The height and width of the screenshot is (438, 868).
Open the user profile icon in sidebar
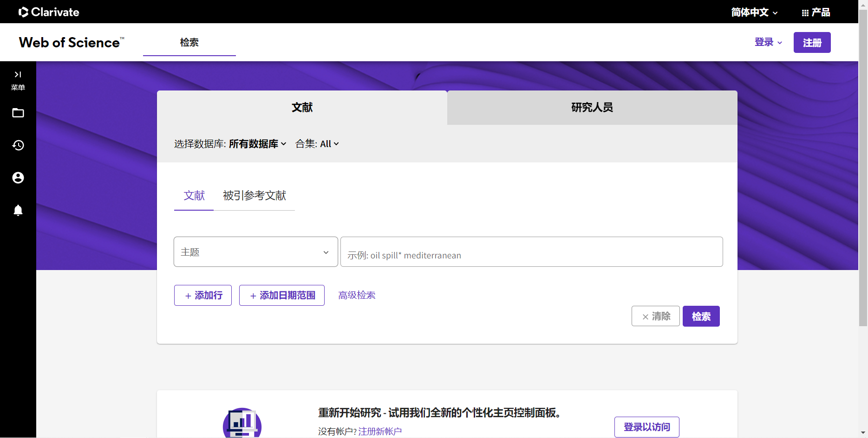coord(18,178)
